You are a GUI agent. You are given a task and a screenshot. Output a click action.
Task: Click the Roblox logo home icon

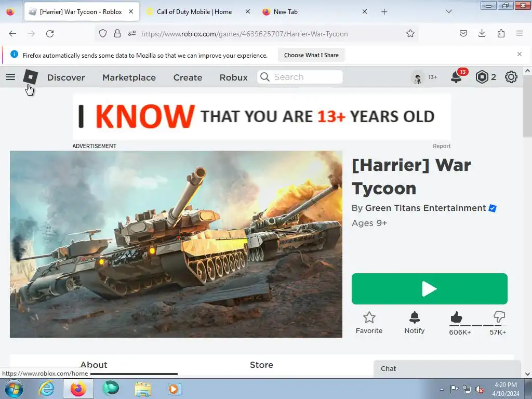[x=31, y=77]
